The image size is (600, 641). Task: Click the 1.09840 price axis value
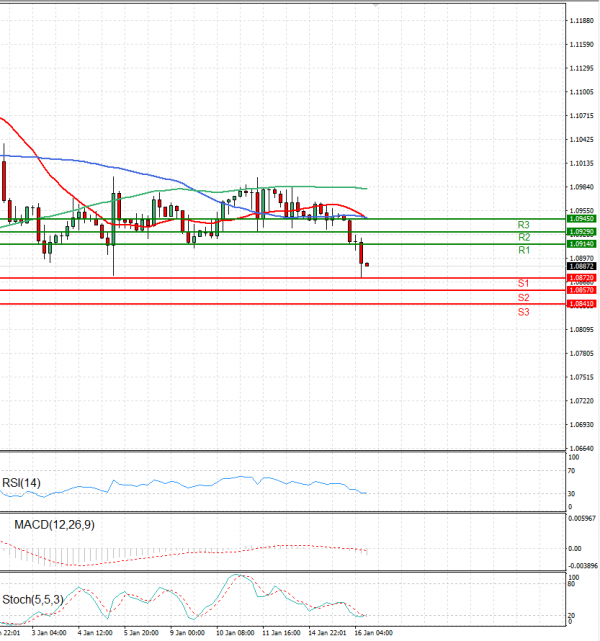click(582, 187)
